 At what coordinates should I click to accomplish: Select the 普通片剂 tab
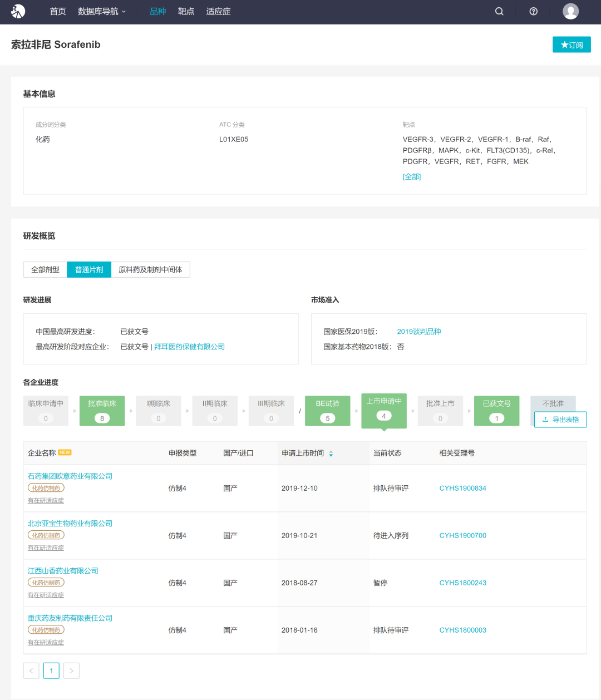pyautogui.click(x=89, y=269)
